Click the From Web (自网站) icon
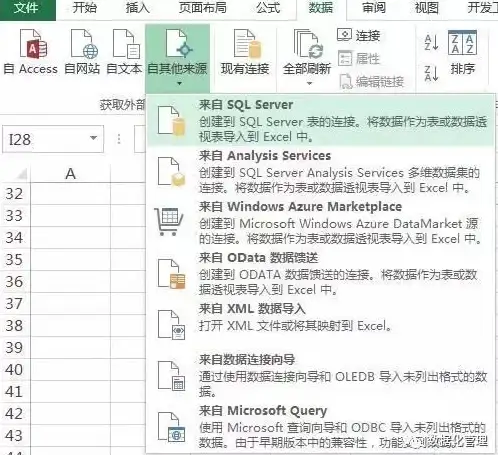Viewport: 498px width, 455px height. pyautogui.click(x=84, y=44)
